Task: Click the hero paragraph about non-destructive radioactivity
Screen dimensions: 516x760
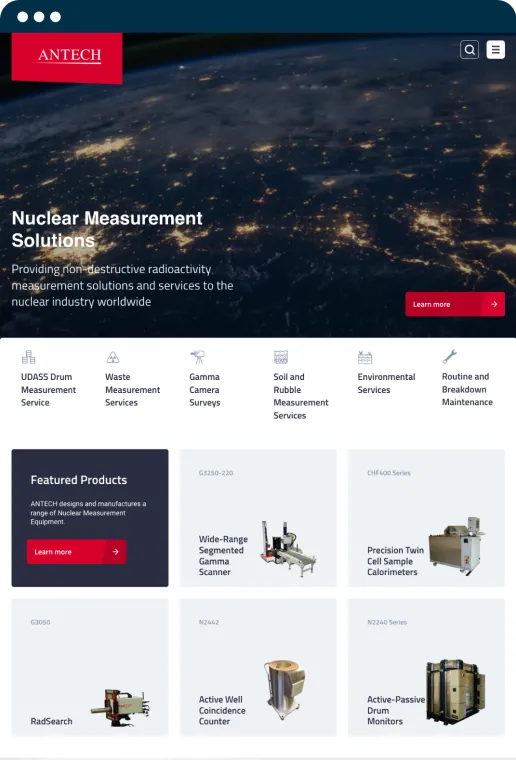Action: point(122,285)
